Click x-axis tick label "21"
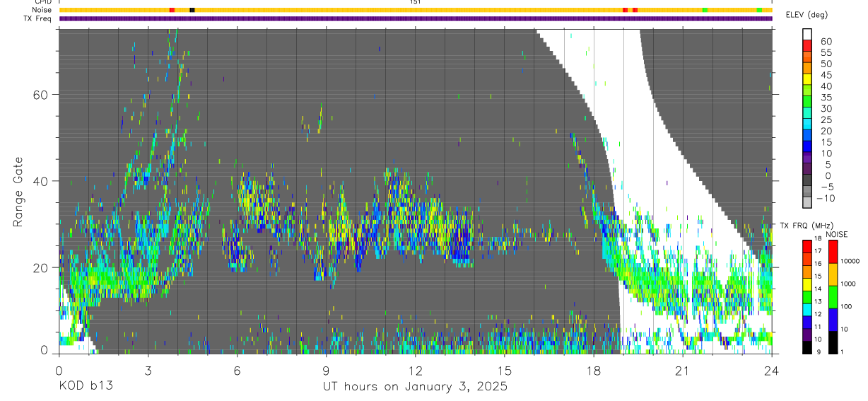The image size is (868, 401). [682, 371]
